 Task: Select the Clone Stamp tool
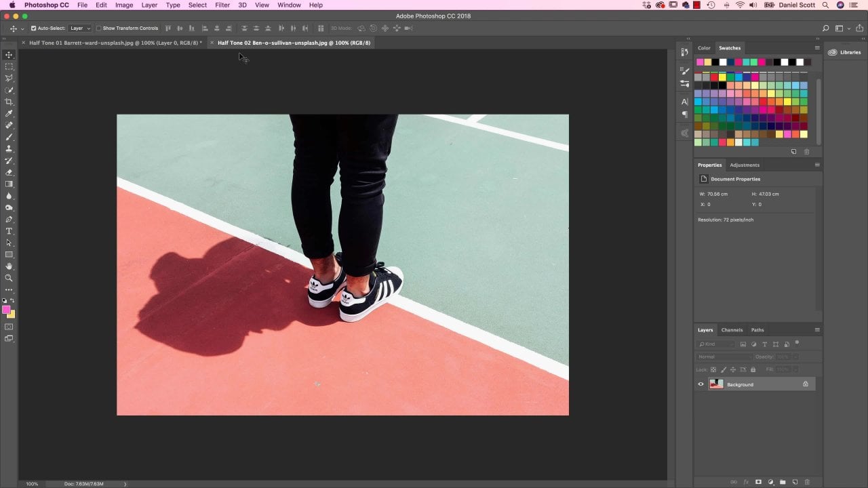9,148
